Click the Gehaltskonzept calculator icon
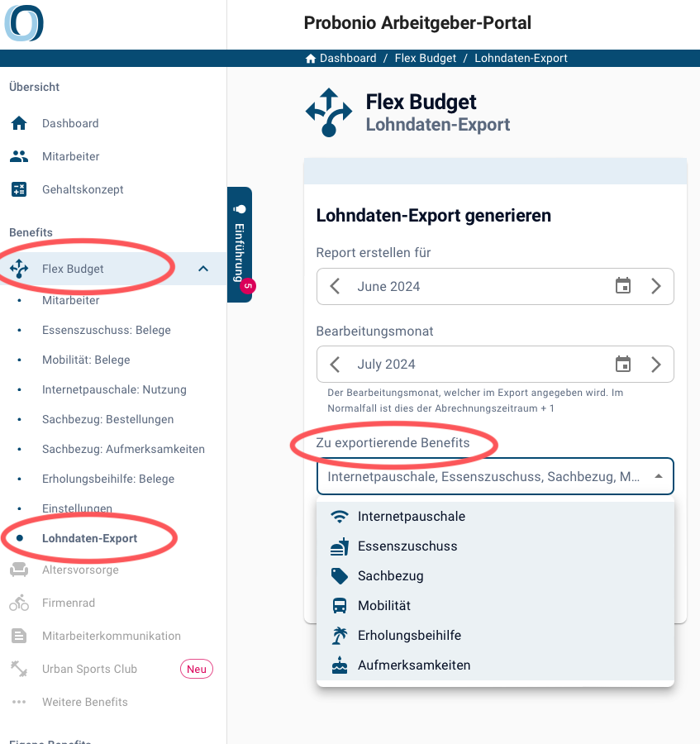This screenshot has width=700, height=744. [x=19, y=189]
